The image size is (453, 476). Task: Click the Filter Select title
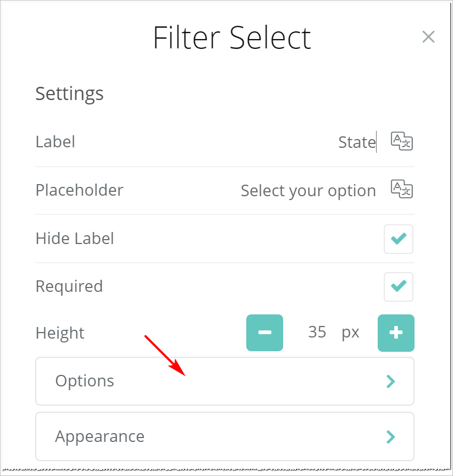pos(231,37)
